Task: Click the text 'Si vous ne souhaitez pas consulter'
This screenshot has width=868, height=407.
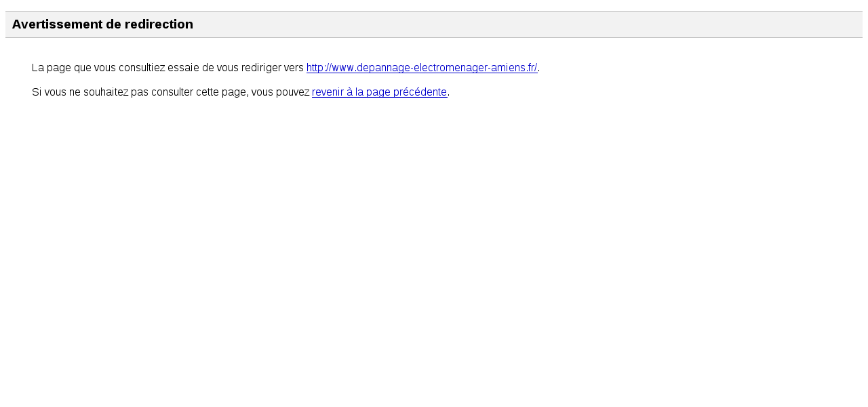Action: 113,92
